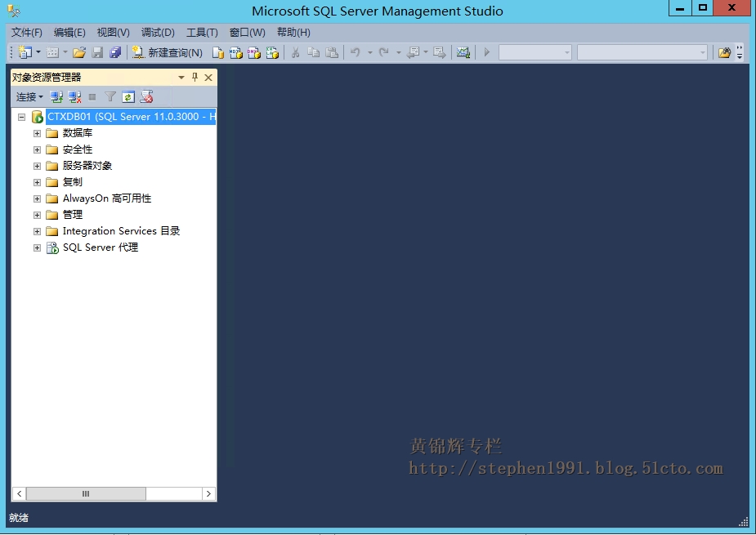Expand the 复制 folder
Image resolution: width=756 pixels, height=535 pixels.
pyautogui.click(x=37, y=182)
